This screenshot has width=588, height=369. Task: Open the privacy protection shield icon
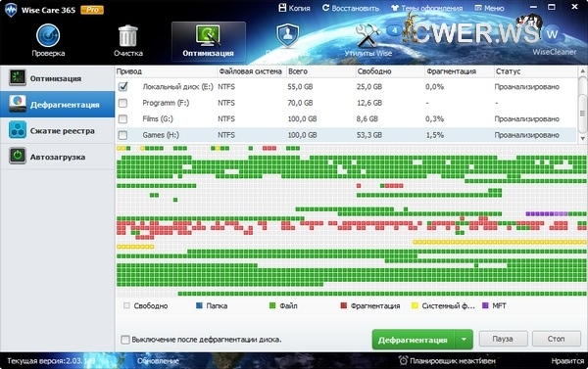click(287, 35)
